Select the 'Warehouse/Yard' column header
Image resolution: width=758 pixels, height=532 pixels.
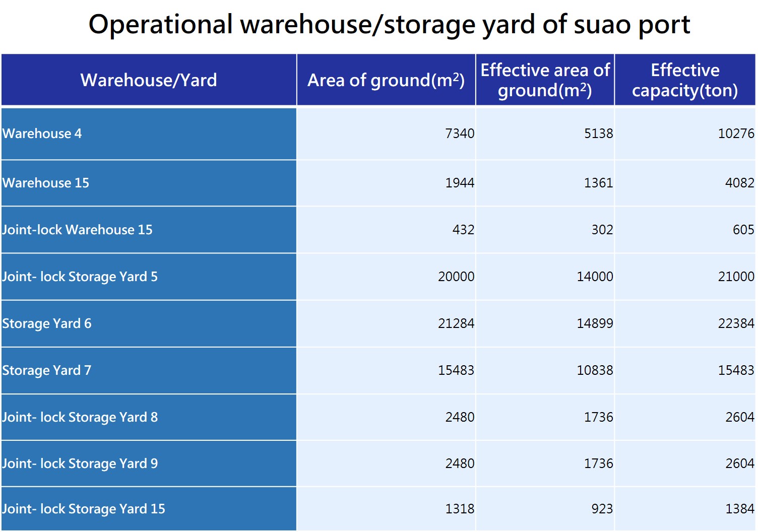coord(149,80)
